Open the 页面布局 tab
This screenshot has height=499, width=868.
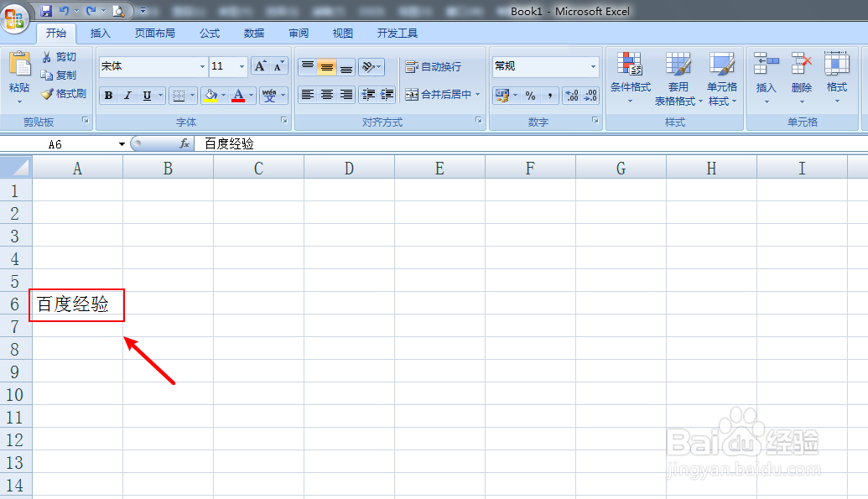coord(155,34)
